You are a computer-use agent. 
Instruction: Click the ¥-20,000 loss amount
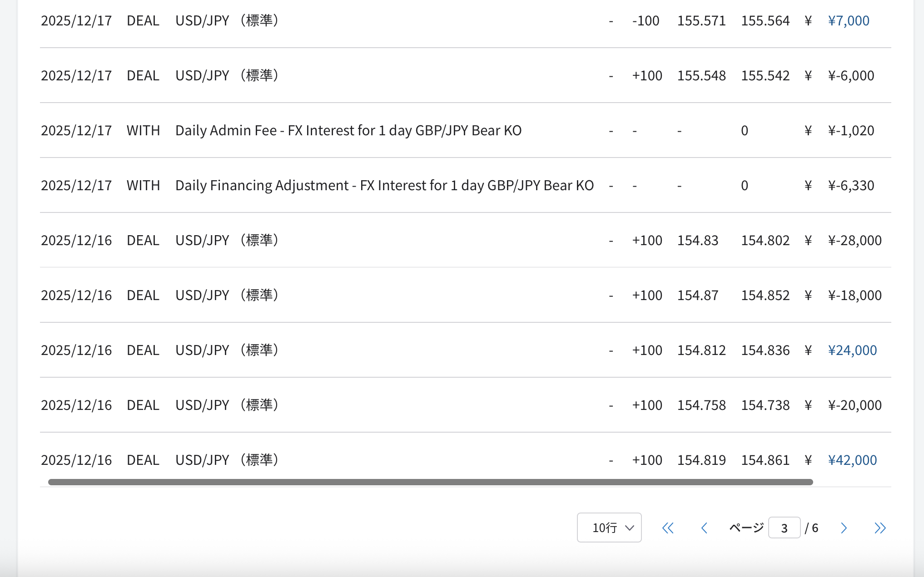tap(854, 405)
